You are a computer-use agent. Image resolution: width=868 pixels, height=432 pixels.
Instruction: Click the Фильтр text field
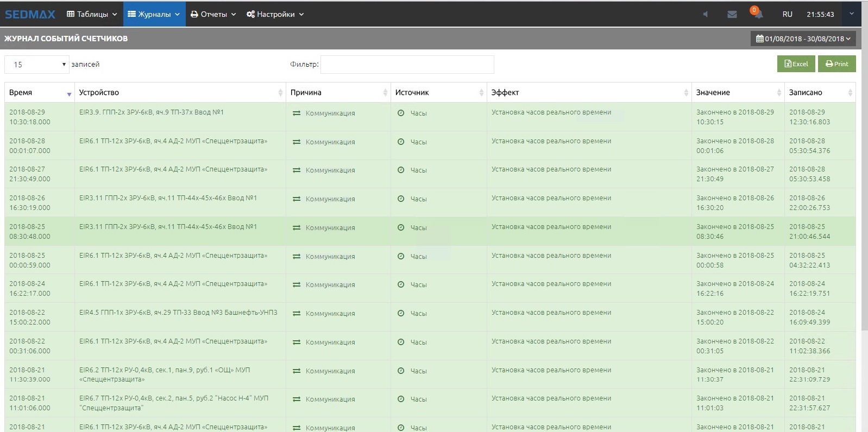(407, 65)
